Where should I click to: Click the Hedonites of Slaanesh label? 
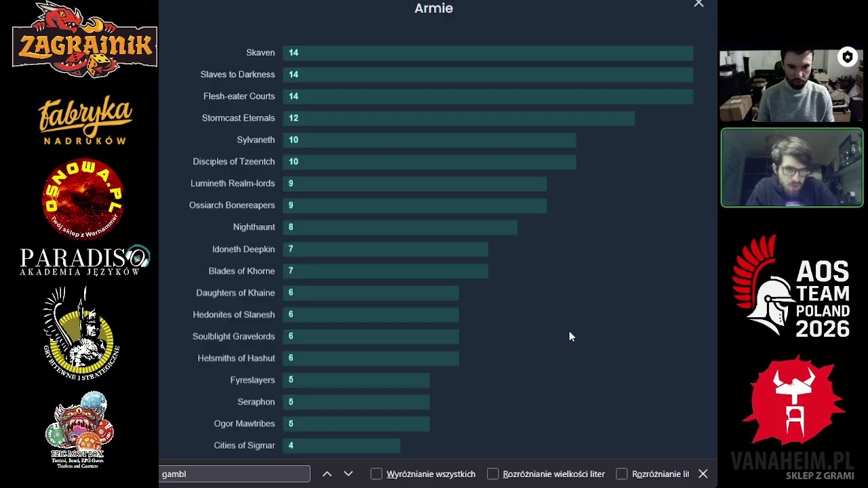[x=233, y=314]
